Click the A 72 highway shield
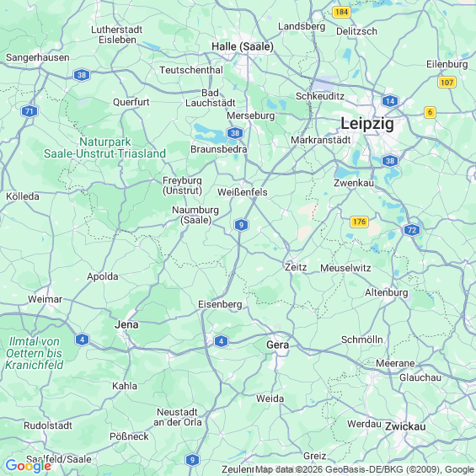Image resolution: width=476 pixels, height=476 pixels. point(412,230)
